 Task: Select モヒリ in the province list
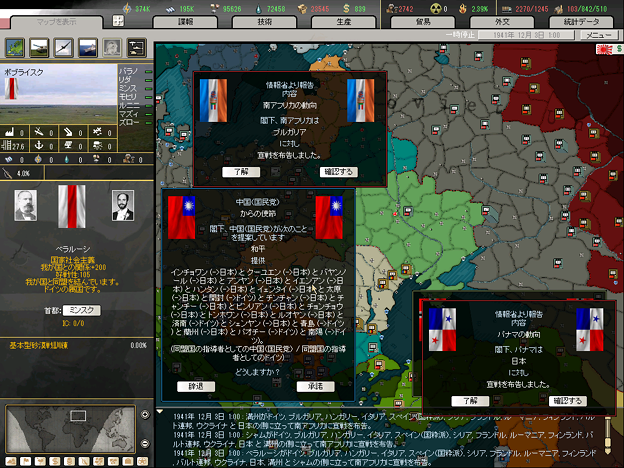tap(136, 97)
